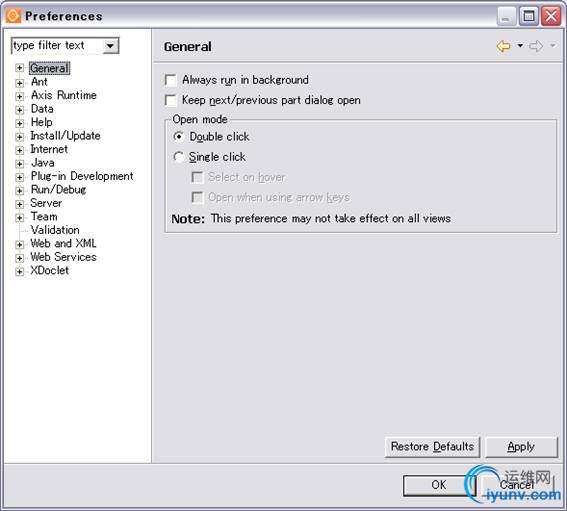
Task: Open the Team preferences page
Action: pos(44,217)
